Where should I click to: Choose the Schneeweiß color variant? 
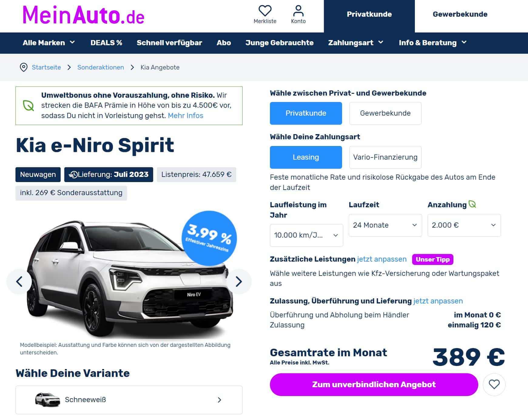click(129, 400)
